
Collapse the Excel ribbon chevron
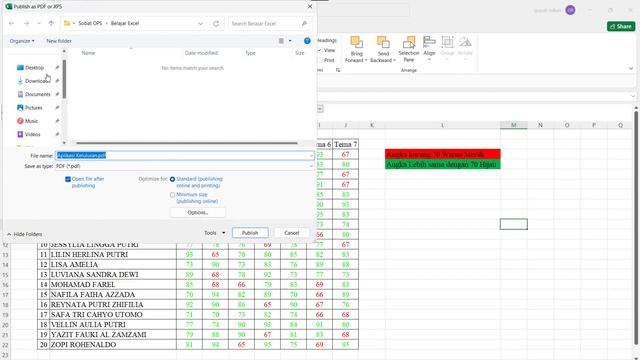(631, 69)
